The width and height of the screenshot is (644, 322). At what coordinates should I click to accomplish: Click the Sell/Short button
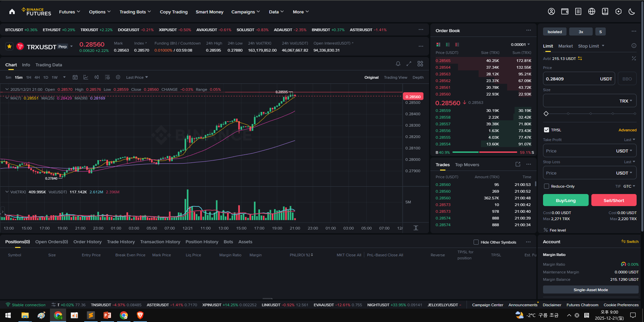pyautogui.click(x=614, y=200)
